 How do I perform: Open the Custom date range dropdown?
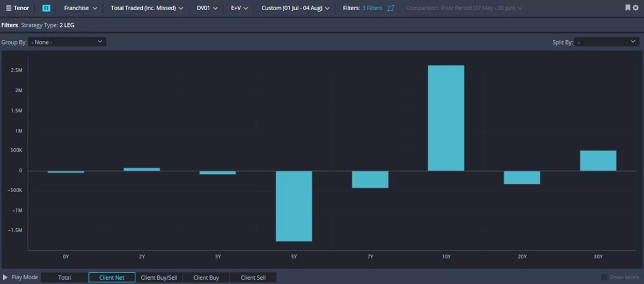coord(295,8)
